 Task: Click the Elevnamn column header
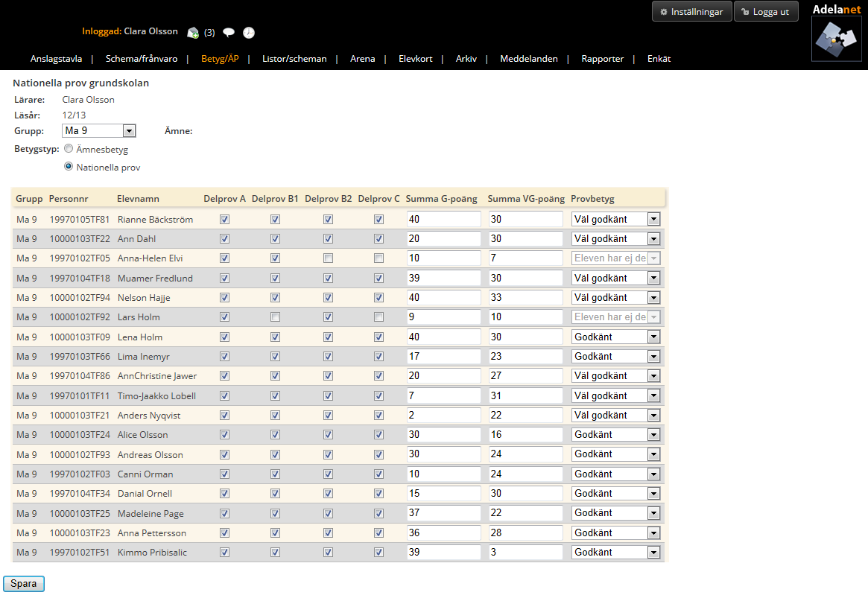138,199
